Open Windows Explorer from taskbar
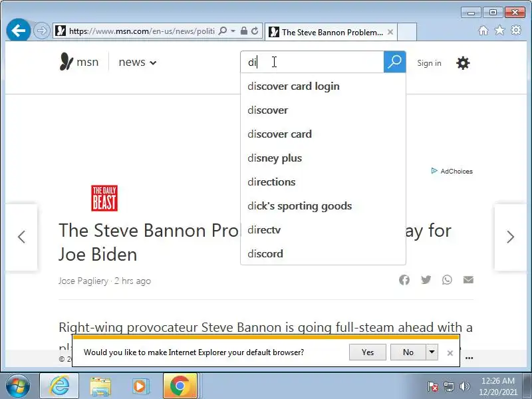The height and width of the screenshot is (399, 532). tap(100, 386)
